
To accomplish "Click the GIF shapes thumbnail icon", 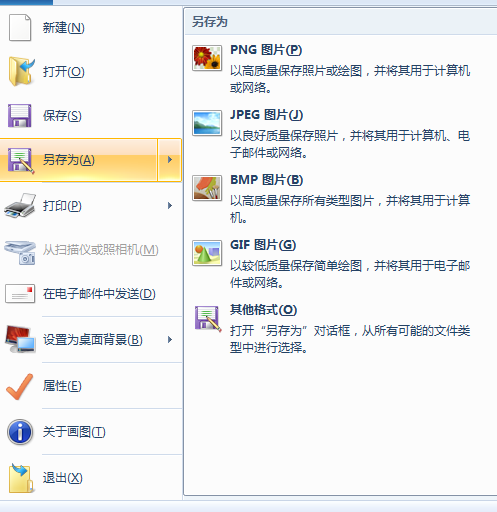I will point(207,253).
